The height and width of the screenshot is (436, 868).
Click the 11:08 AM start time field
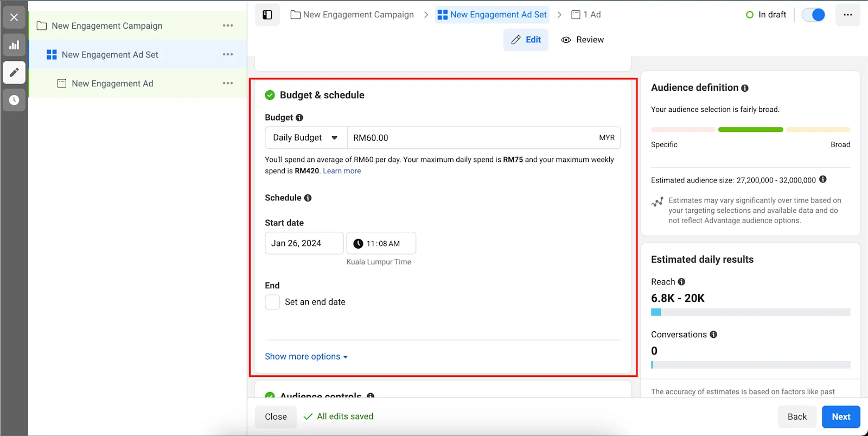[381, 243]
